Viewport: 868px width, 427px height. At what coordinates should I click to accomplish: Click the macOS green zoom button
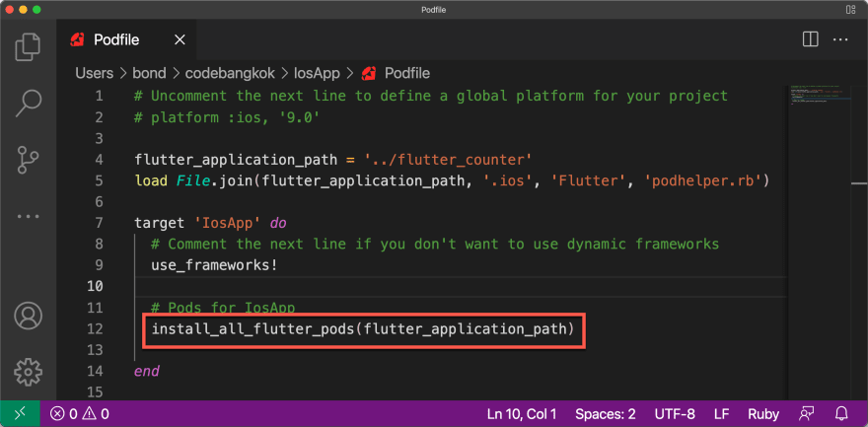(36, 10)
